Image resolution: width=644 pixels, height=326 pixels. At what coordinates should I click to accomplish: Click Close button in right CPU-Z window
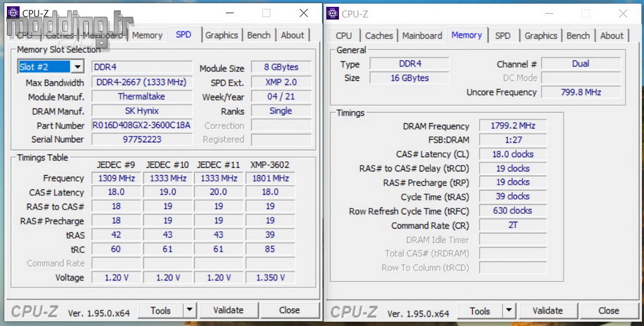609,311
